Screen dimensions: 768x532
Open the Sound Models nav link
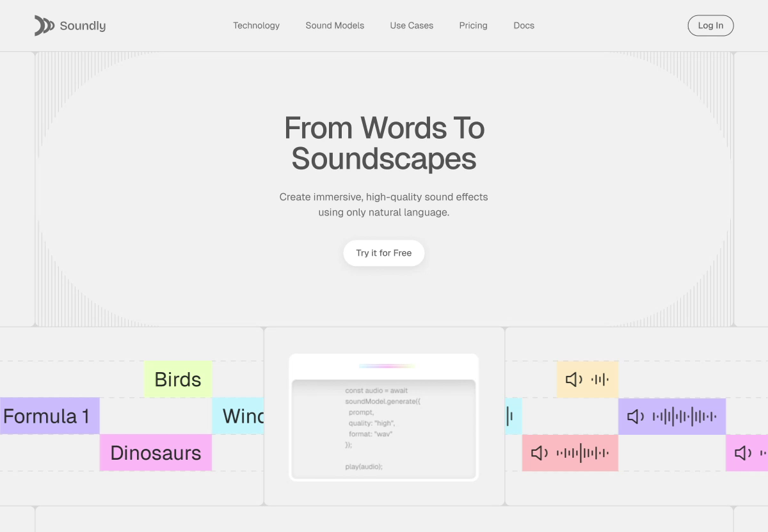point(335,26)
